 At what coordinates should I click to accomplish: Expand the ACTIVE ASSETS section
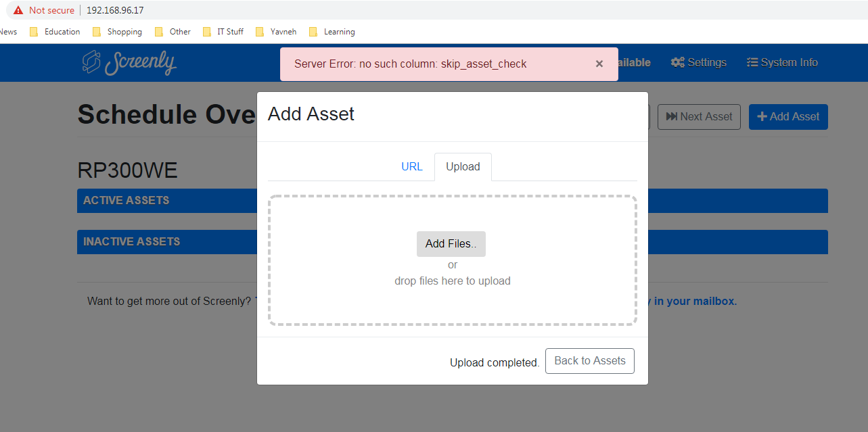click(x=126, y=200)
